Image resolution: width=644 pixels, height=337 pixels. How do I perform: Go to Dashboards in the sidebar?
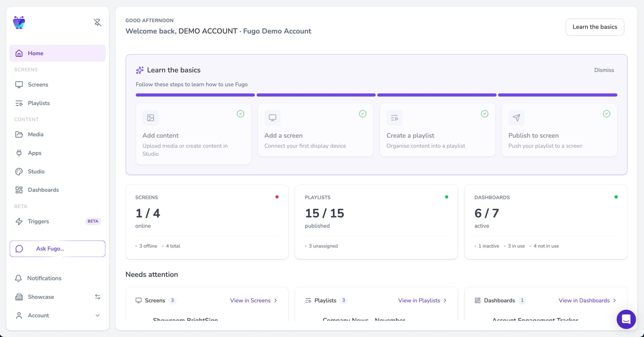tap(43, 190)
